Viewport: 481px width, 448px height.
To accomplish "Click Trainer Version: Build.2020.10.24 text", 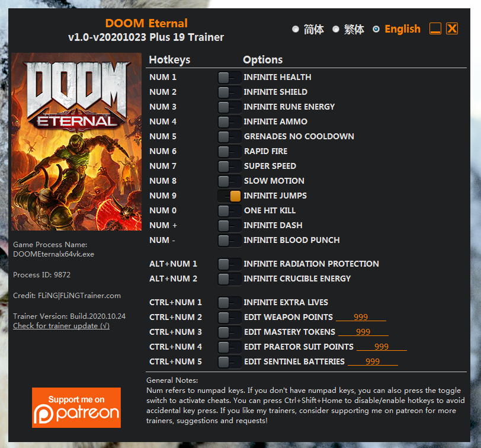I will pyautogui.click(x=69, y=316).
